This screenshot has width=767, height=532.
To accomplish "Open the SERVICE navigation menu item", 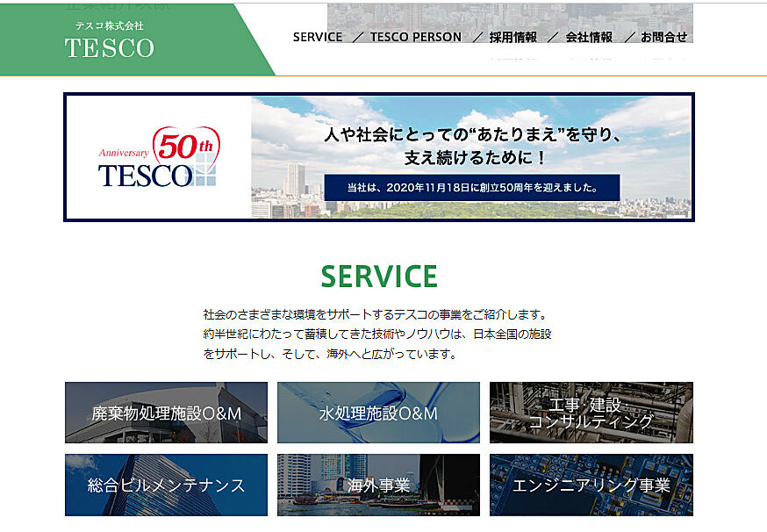I will click(318, 37).
